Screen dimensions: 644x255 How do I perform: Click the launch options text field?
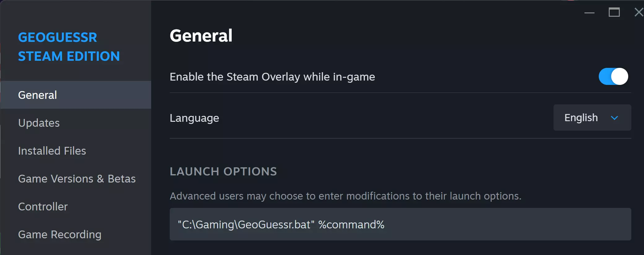[x=496, y=224]
